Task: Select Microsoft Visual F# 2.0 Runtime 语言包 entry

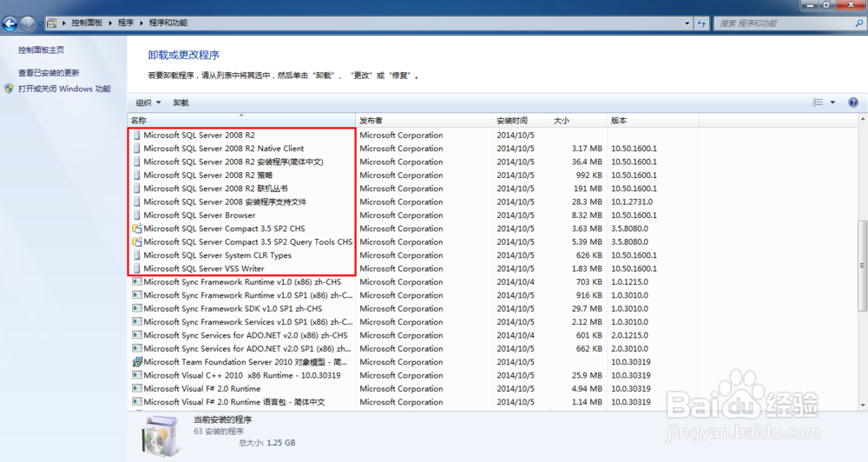Action: coord(234,402)
